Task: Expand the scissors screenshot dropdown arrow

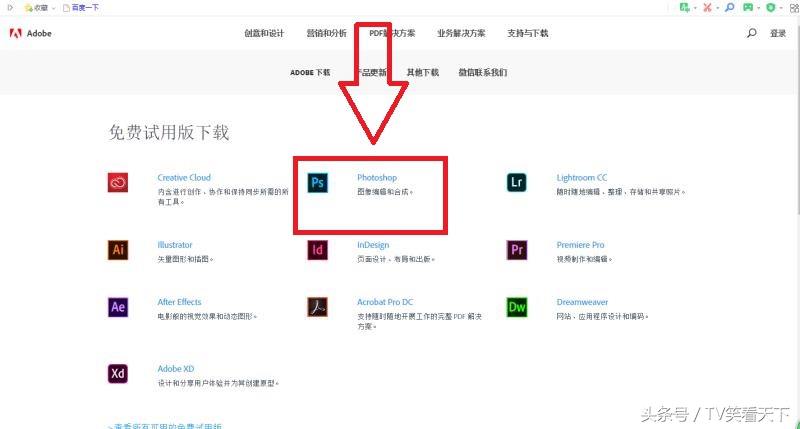Action: point(717,8)
